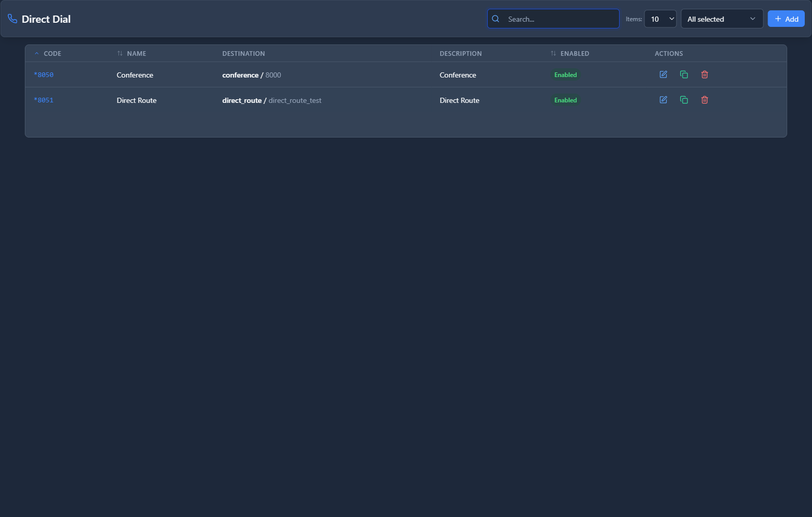Sort table by Name column
812x517 pixels.
point(136,54)
